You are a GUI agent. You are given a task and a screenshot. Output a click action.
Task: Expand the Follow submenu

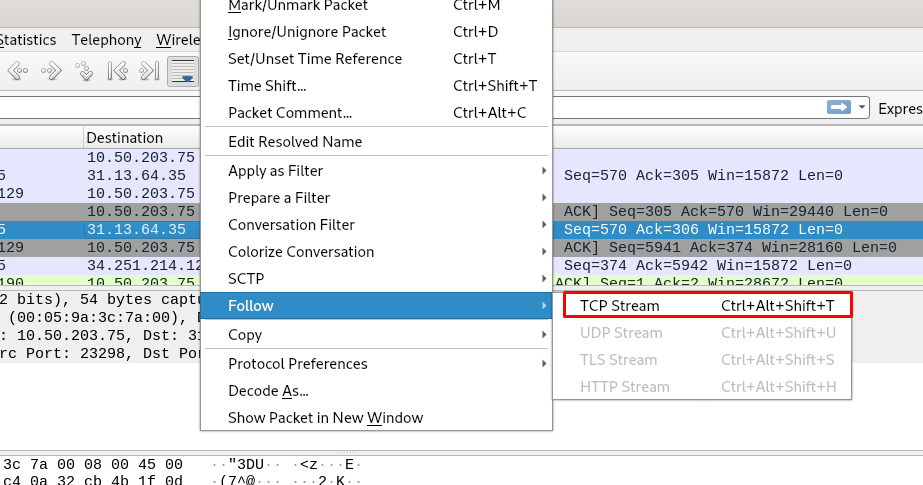coord(376,306)
